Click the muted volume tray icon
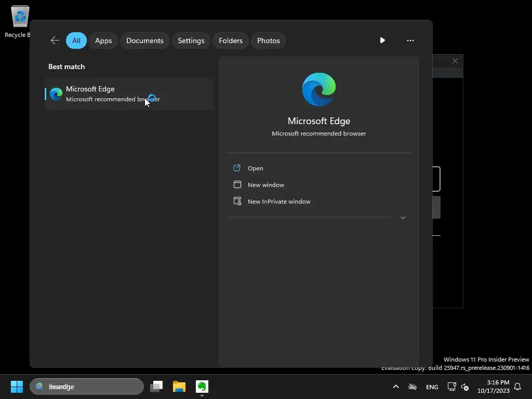532x399 pixels. click(465, 387)
